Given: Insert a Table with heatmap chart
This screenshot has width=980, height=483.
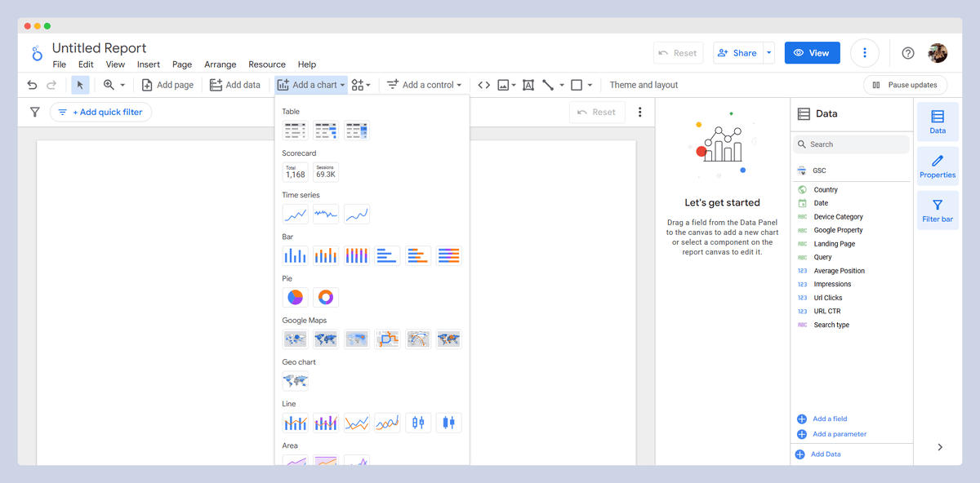Looking at the screenshot, I should click(357, 131).
